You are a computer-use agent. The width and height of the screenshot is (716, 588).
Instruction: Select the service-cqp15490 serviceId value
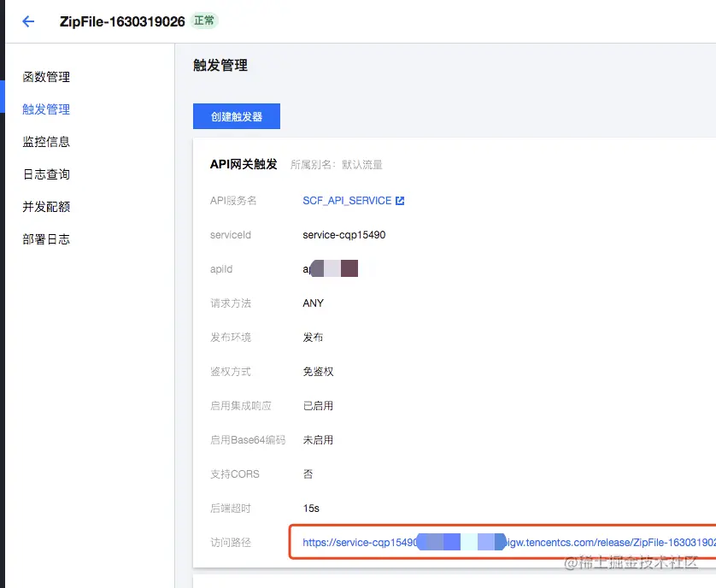click(x=343, y=235)
